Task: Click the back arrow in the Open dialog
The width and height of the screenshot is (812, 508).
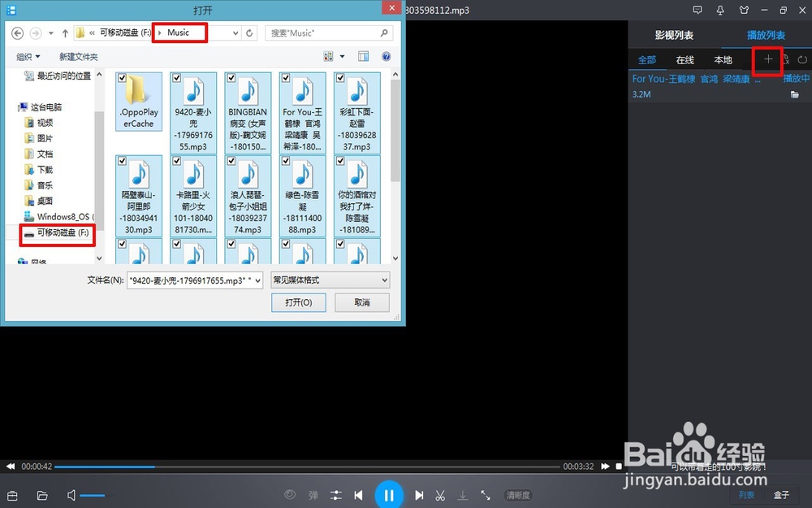Action: (17, 33)
